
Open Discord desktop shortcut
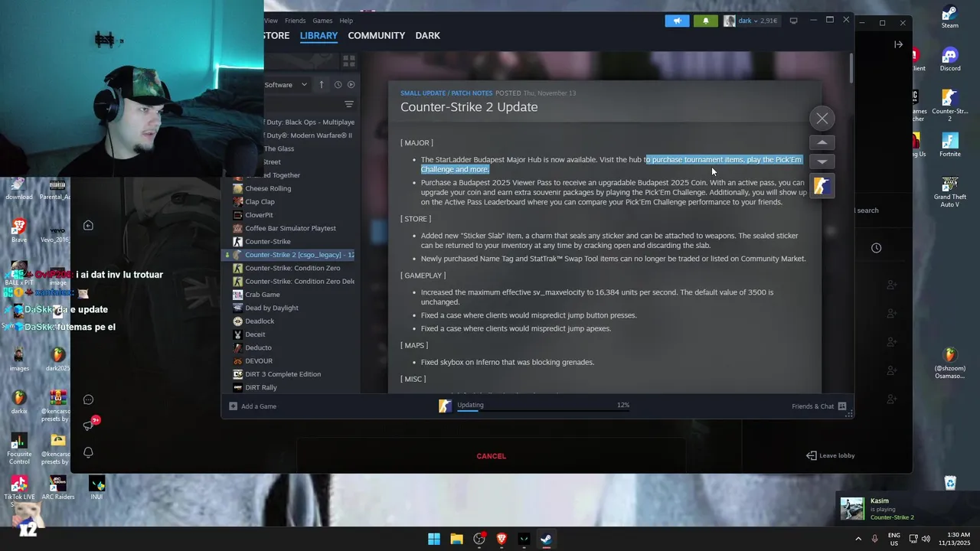tap(950, 60)
